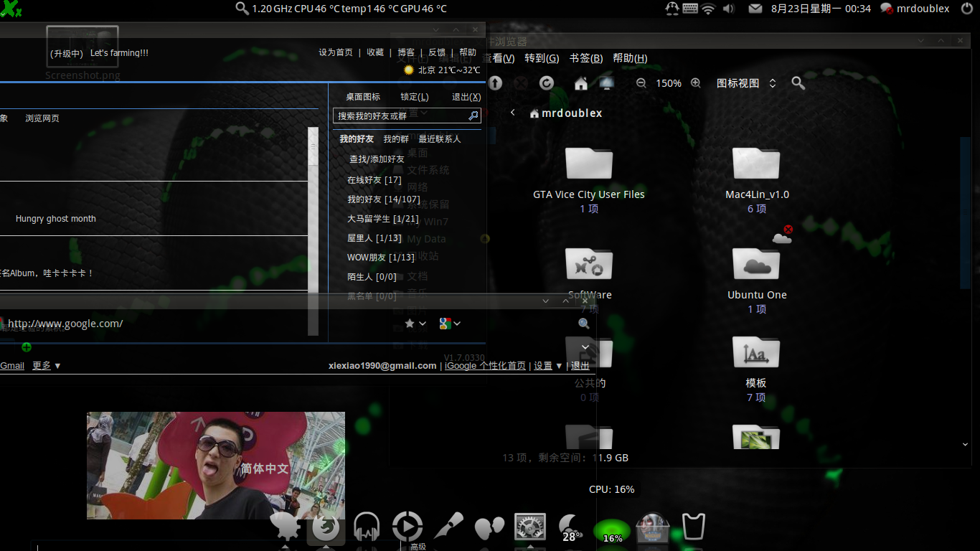Click iGoogle 个性化首页 link

point(486,366)
